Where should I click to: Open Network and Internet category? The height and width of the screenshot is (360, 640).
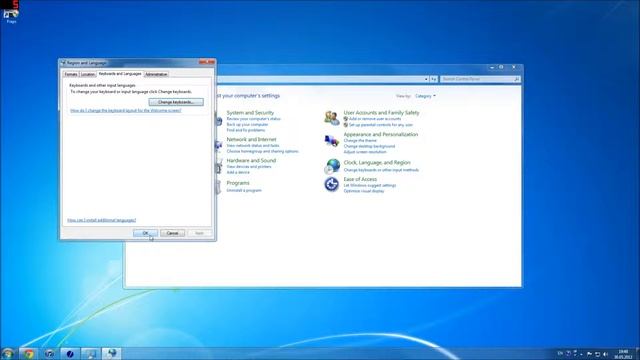251,140
